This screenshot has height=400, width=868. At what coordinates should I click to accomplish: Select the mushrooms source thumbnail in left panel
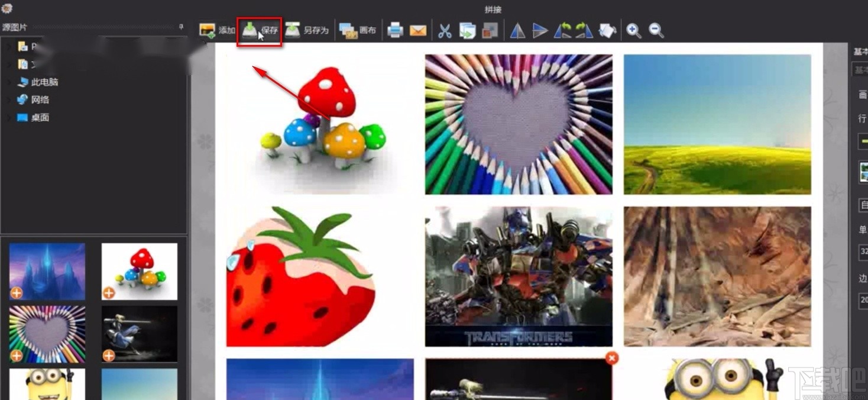(x=140, y=272)
